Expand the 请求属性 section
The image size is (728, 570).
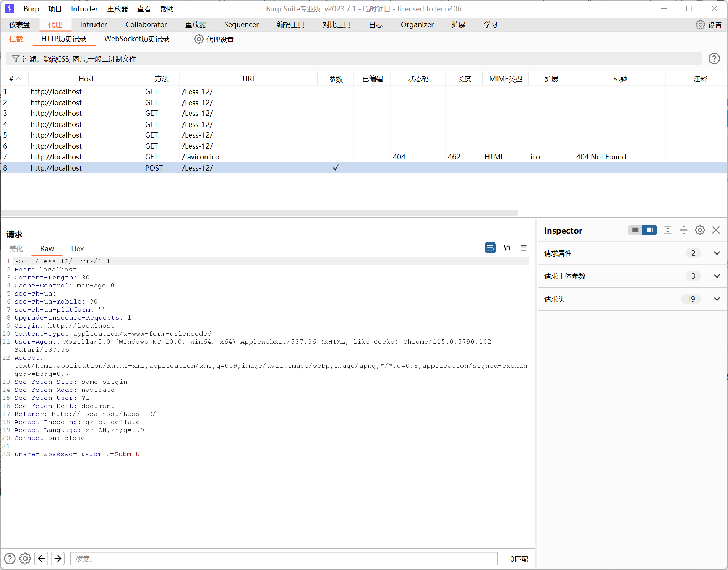(717, 253)
